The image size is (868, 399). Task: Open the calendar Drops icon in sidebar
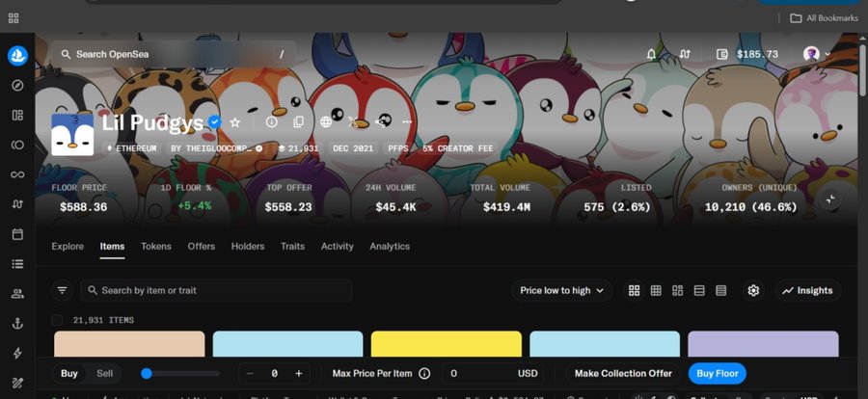pyautogui.click(x=17, y=234)
